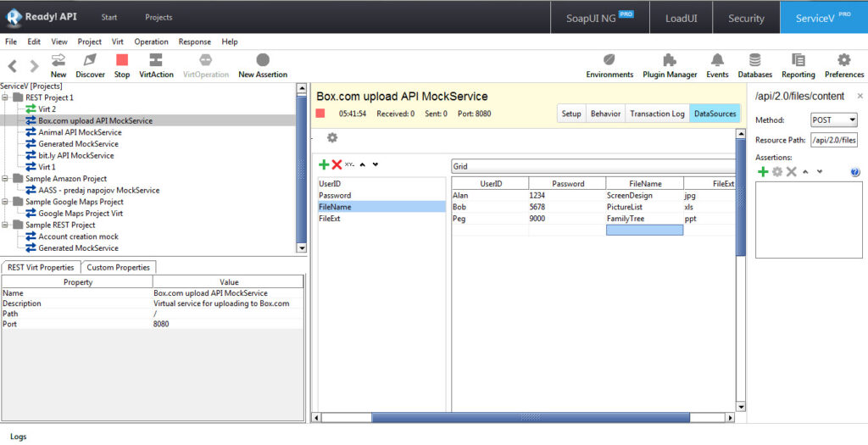Click Start in the top bar
Viewport: 868px width, 445px height.
point(109,17)
